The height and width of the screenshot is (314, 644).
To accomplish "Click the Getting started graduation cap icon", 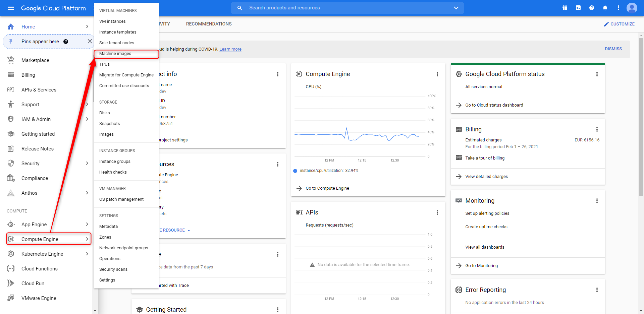I will click(x=11, y=134).
